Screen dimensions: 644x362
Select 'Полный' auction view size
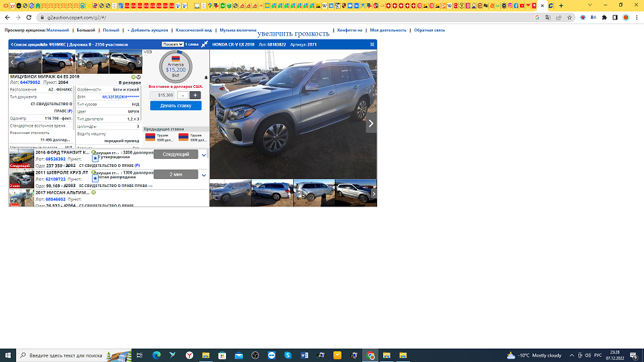111,30
